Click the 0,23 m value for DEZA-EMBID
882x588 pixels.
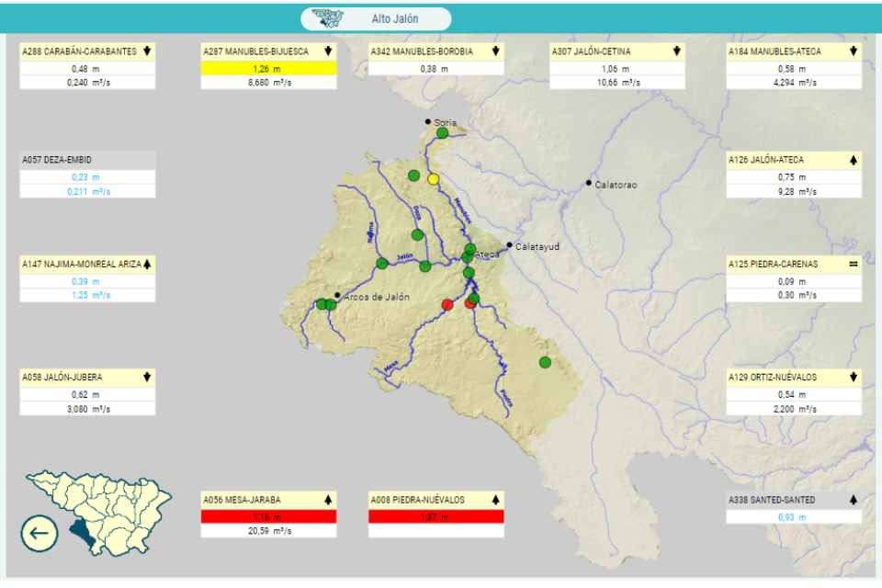click(85, 177)
